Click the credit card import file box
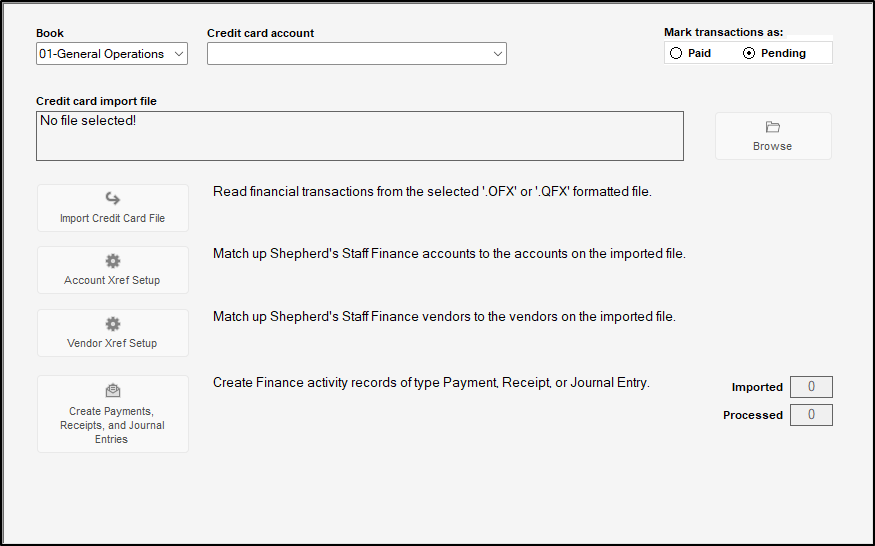Image resolution: width=875 pixels, height=546 pixels. 360,136
